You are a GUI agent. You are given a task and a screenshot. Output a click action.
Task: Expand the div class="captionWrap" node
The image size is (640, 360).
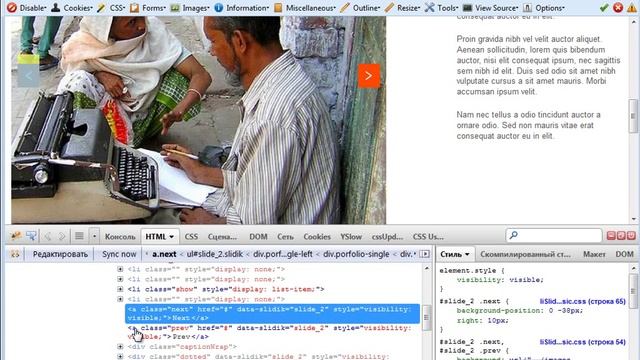click(120, 347)
